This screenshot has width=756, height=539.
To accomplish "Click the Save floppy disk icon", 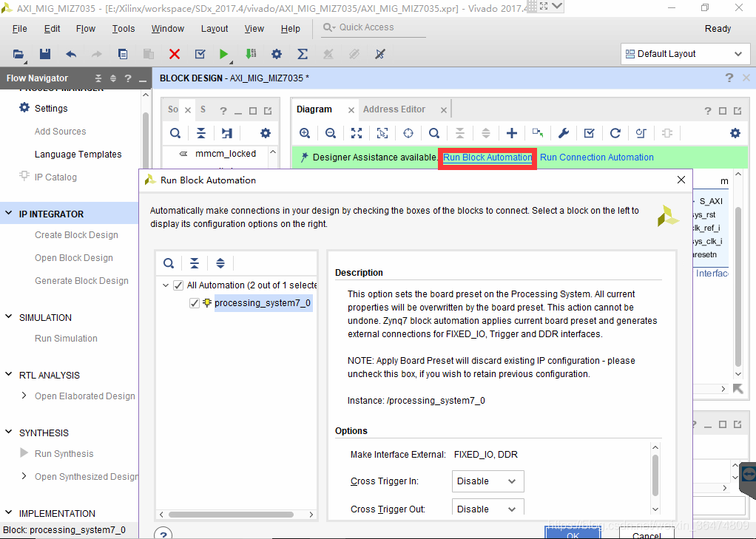I will tap(45, 54).
